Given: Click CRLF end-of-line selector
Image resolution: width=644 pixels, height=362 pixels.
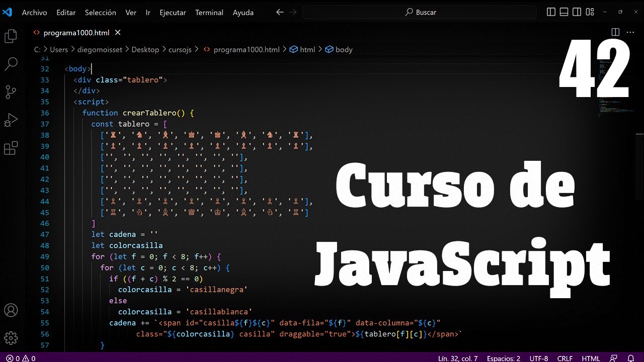Looking at the screenshot, I should click(x=565, y=358).
